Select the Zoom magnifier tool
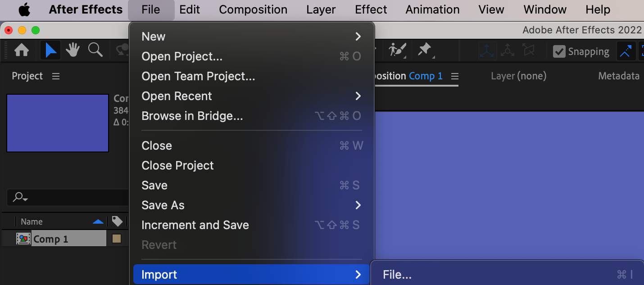Image resolution: width=644 pixels, height=285 pixels. click(x=95, y=50)
